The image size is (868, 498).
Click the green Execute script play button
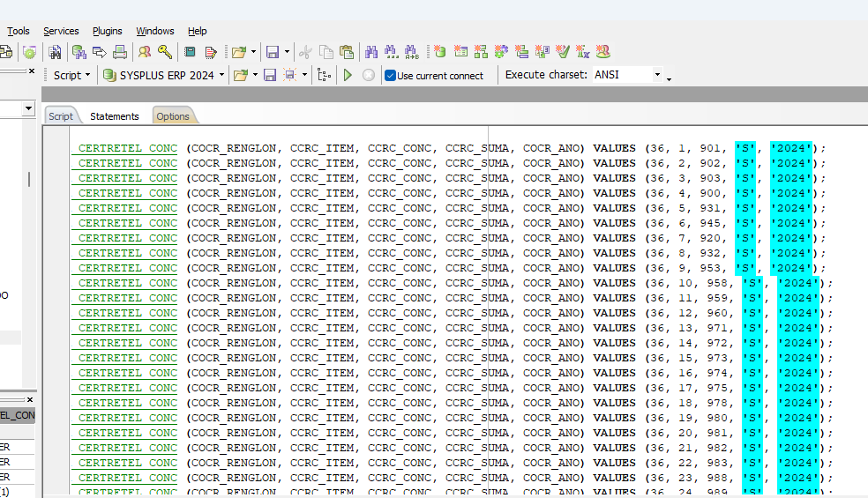coord(348,76)
